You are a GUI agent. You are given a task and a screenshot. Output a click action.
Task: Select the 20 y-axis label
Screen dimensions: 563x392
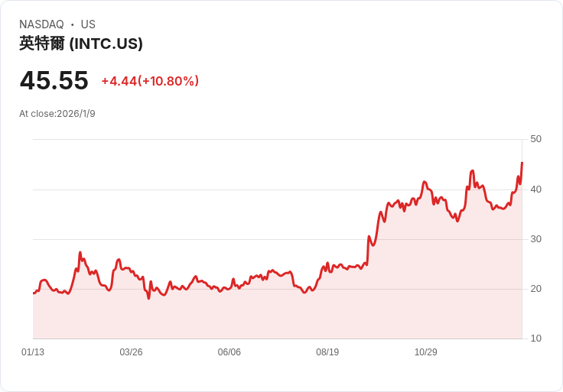tap(535, 289)
